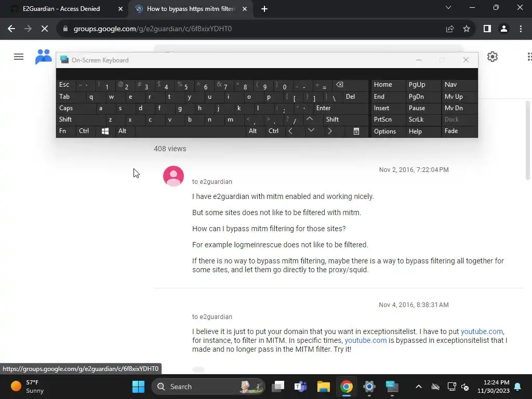The height and width of the screenshot is (399, 532).
Task: Open the tab search chevron
Action: click(448, 7)
